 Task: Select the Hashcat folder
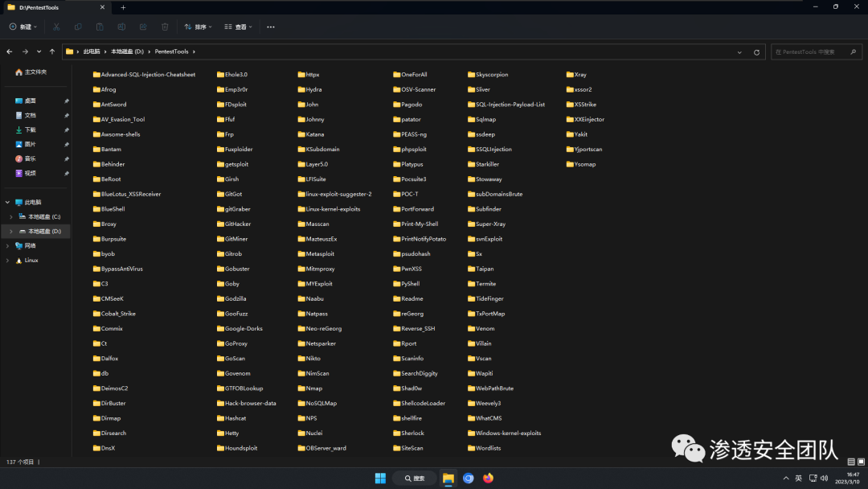coord(231,418)
